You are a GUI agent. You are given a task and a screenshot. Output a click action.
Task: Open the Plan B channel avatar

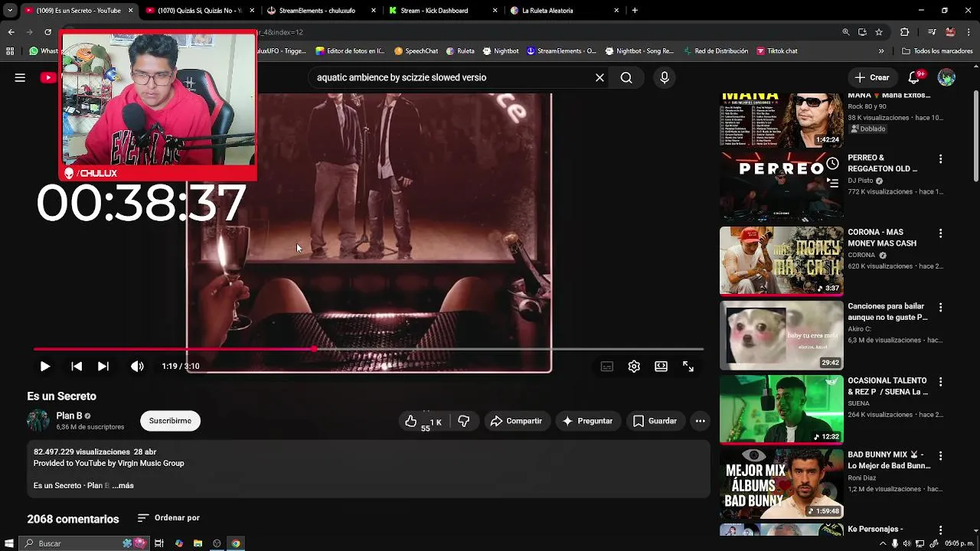click(x=38, y=421)
